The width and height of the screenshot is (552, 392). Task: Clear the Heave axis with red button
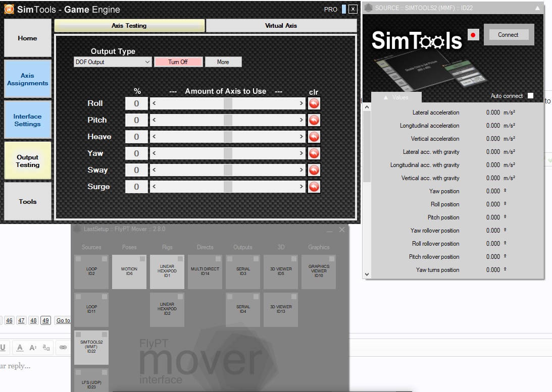pyautogui.click(x=314, y=137)
